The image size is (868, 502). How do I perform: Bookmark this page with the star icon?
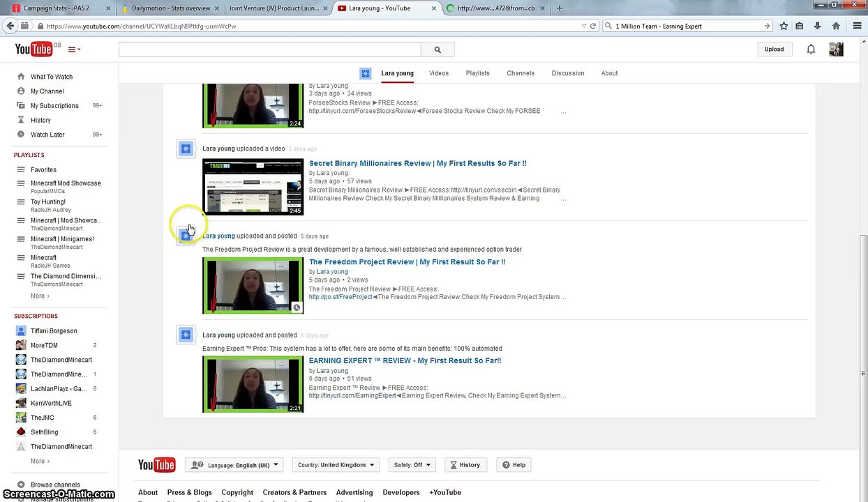click(784, 26)
